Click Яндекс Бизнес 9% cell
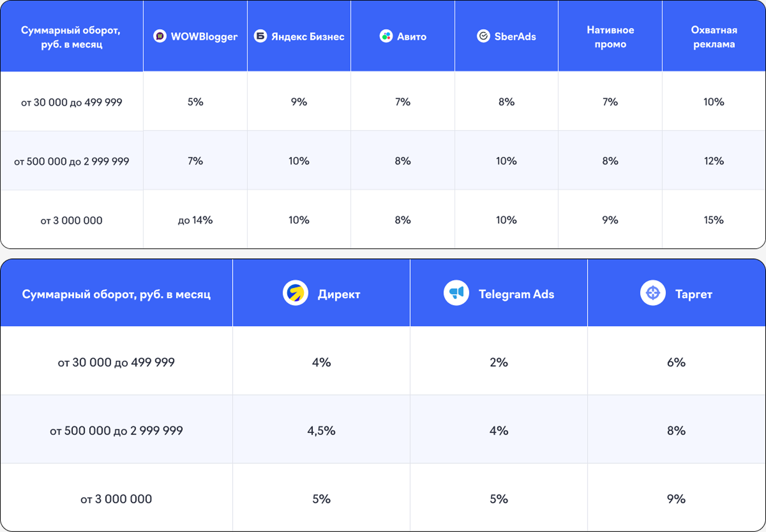766x532 pixels. (x=299, y=102)
